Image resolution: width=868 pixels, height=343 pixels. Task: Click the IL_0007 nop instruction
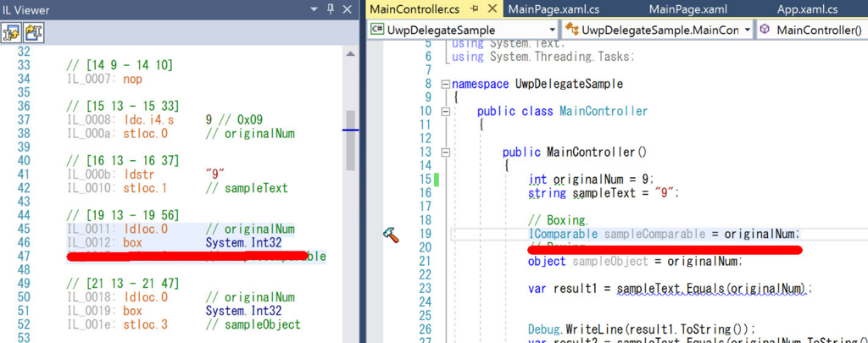click(104, 79)
